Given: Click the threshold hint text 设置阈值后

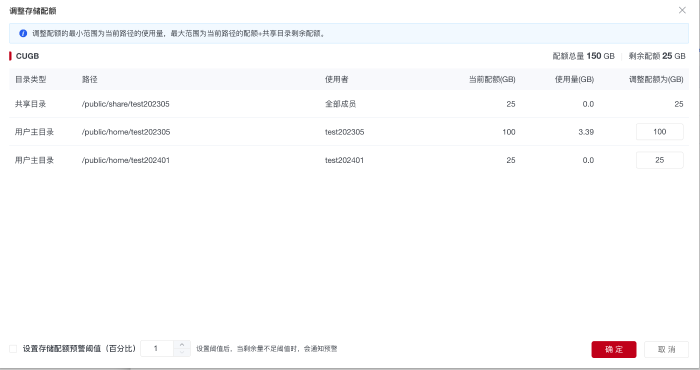Looking at the screenshot, I should click(267, 349).
